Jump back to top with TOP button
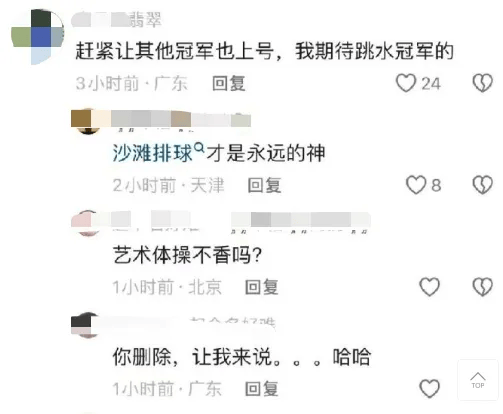Viewport: 503px width, 414px height. tap(478, 380)
